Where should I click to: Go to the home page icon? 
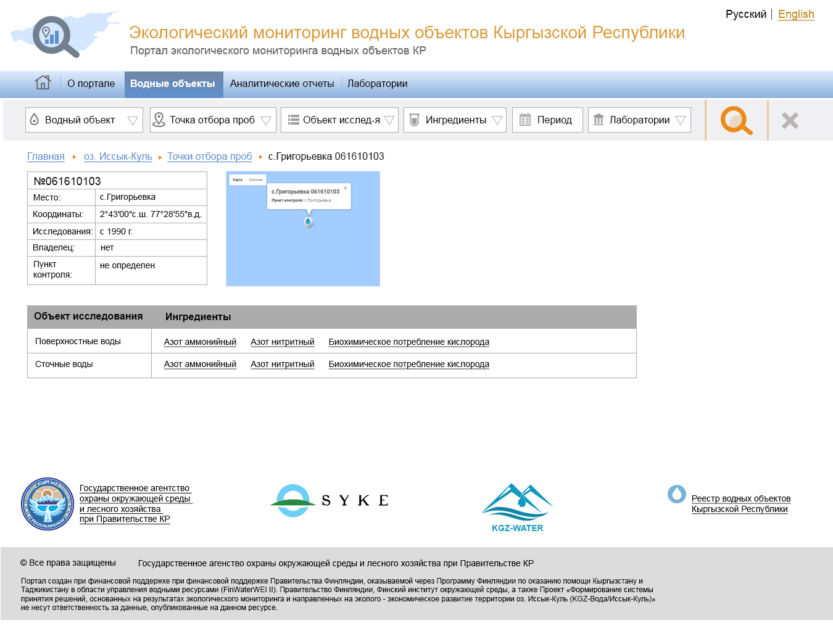[43, 83]
